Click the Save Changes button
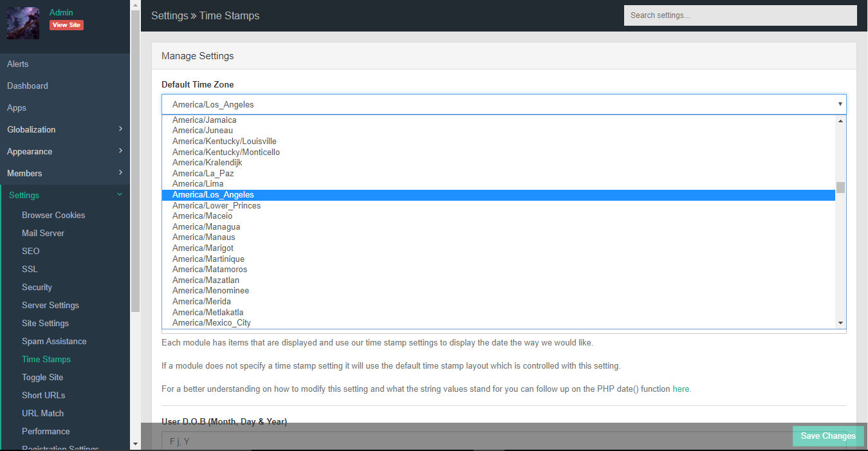This screenshot has height=451, width=868. point(827,436)
